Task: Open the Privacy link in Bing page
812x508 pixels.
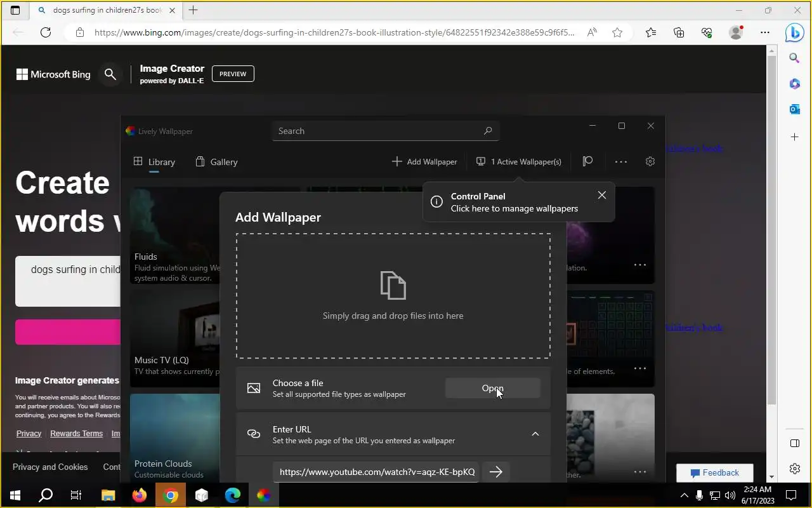Action: [x=29, y=434]
